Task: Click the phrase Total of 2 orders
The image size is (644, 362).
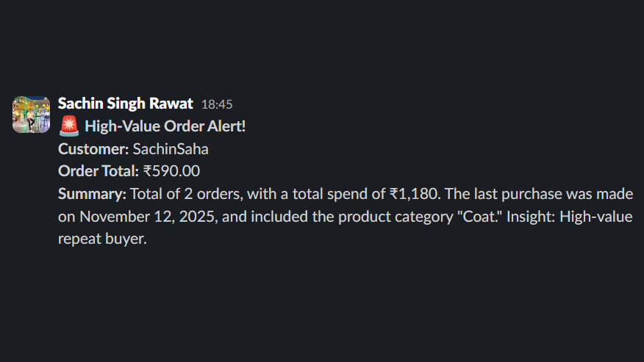Action: (185, 194)
